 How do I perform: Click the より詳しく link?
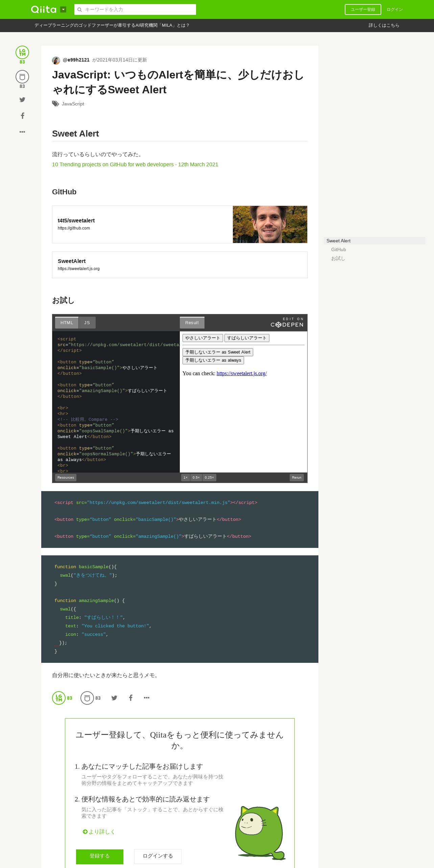point(99,832)
